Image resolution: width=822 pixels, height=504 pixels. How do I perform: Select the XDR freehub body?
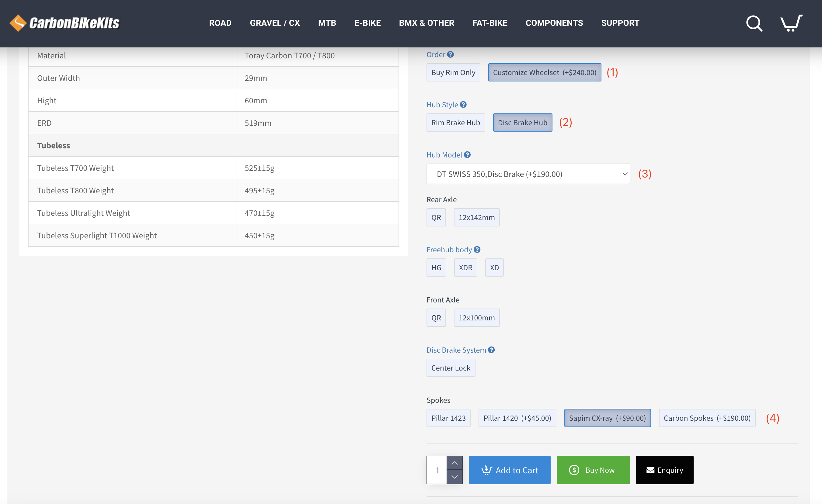point(465,268)
